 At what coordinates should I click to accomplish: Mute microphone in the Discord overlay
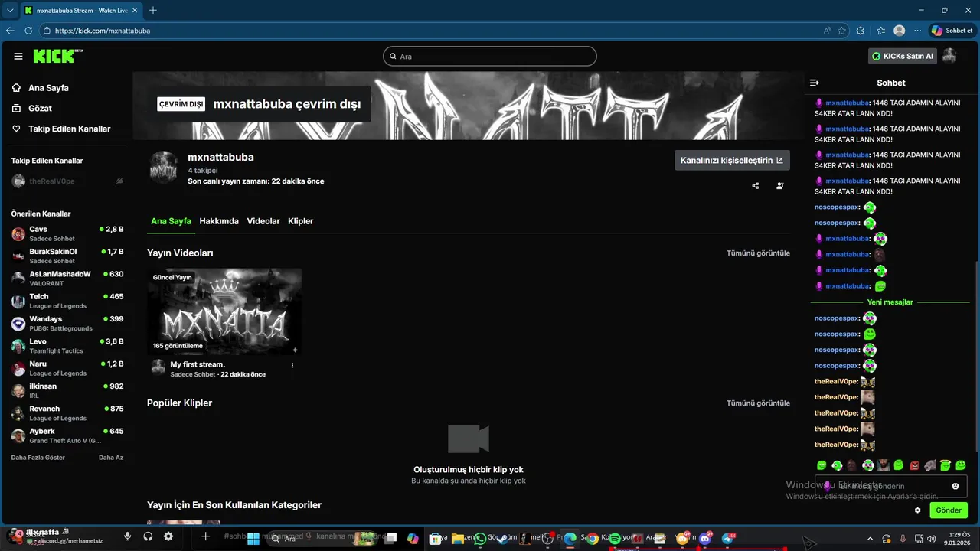pyautogui.click(x=128, y=536)
